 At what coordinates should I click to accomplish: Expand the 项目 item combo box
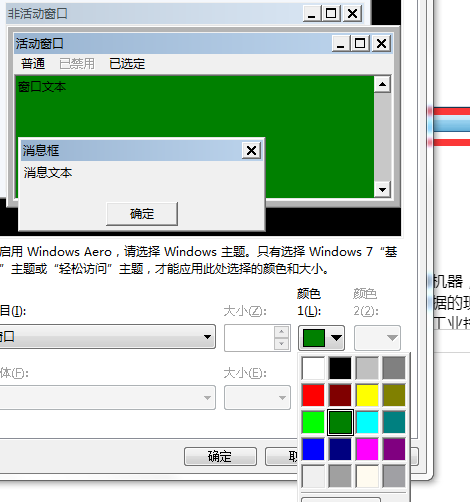107,337
